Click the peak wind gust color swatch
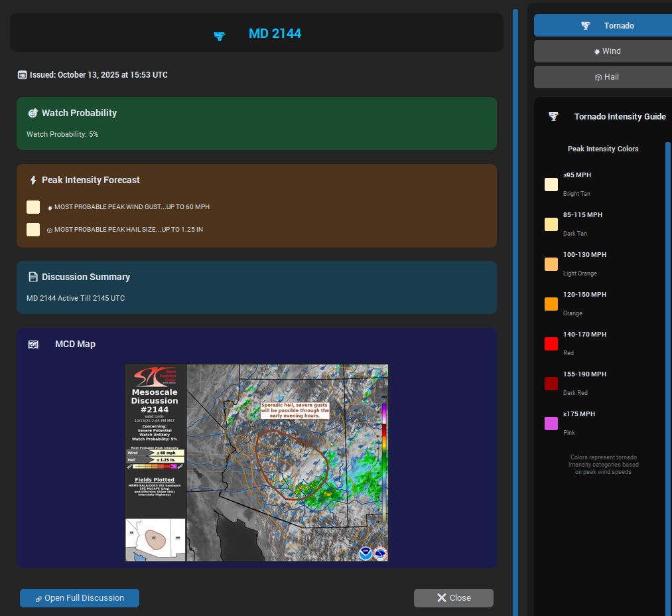This screenshot has height=616, width=672. pyautogui.click(x=33, y=207)
